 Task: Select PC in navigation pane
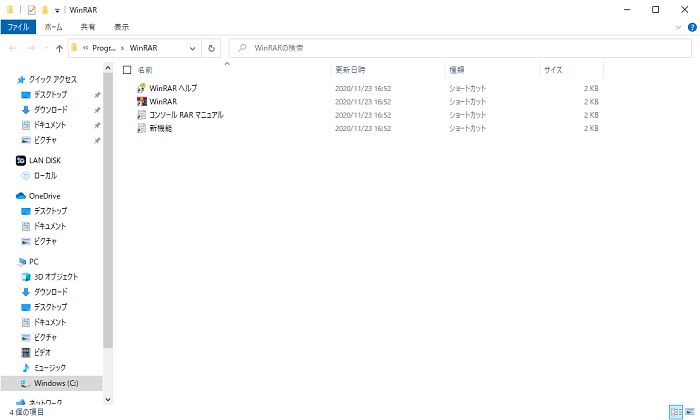pyautogui.click(x=33, y=262)
